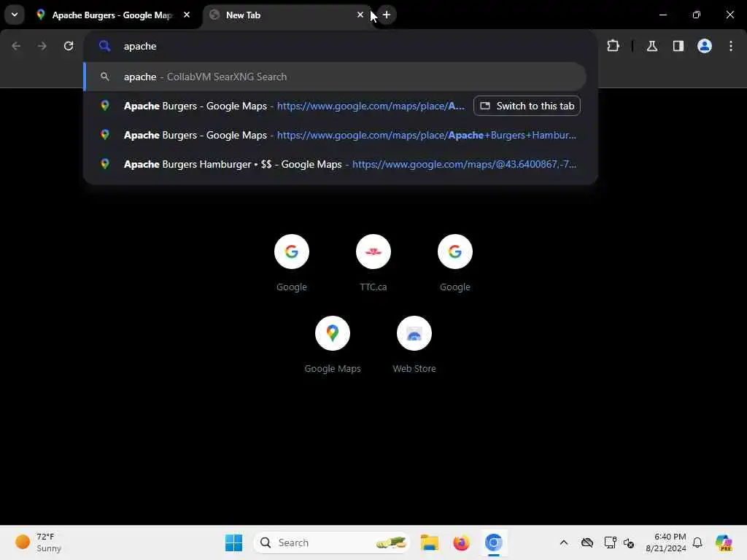Toggle the side panel icon
Image resolution: width=747 pixels, height=560 pixels.
[x=678, y=46]
